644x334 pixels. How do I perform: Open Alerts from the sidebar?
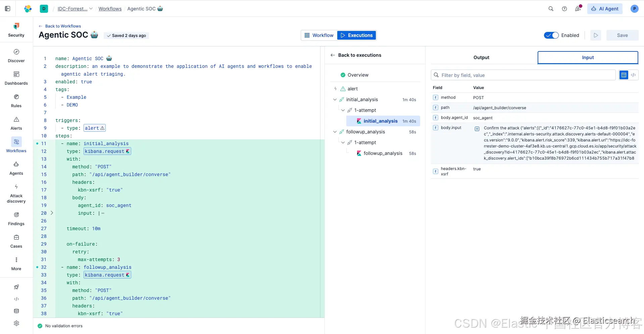(x=16, y=123)
